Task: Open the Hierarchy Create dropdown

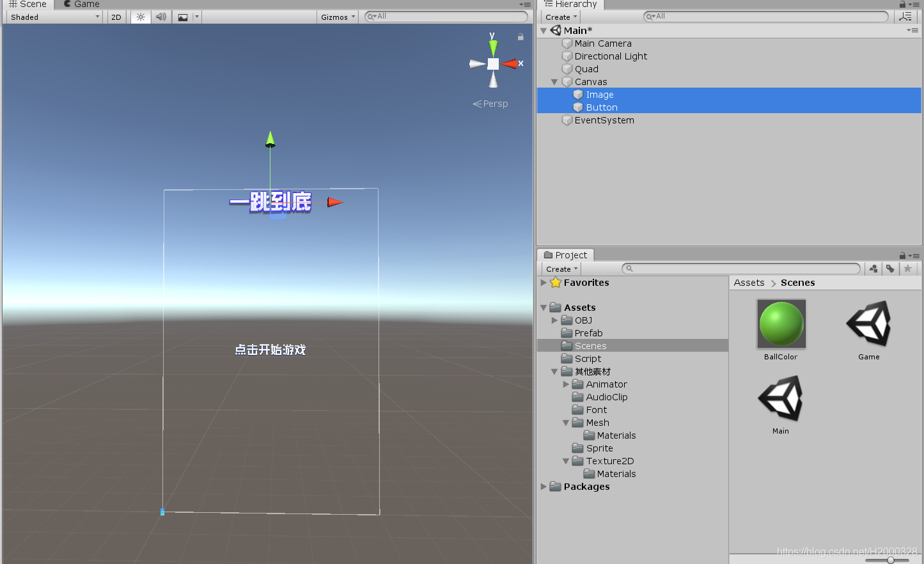Action: tap(561, 17)
